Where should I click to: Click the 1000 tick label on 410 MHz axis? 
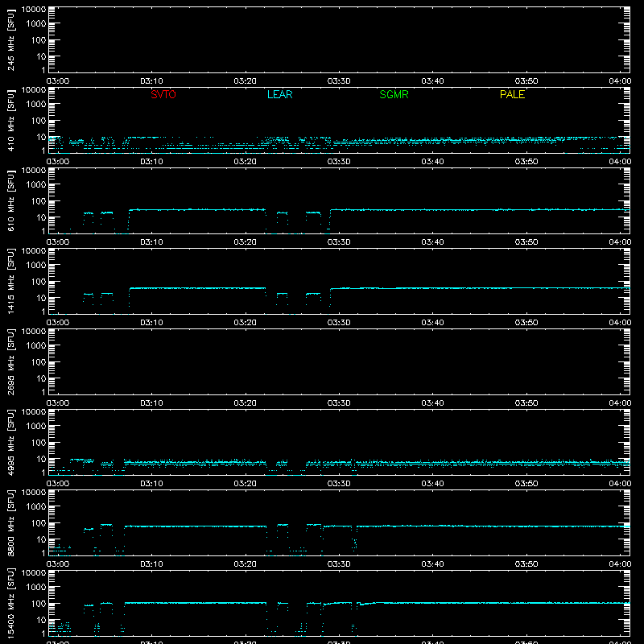tap(36, 105)
